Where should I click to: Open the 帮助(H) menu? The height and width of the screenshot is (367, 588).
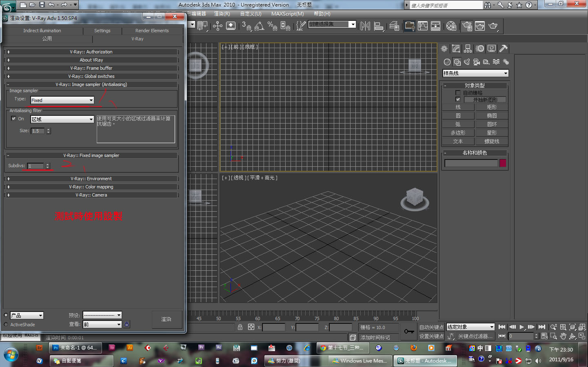tap(322, 14)
